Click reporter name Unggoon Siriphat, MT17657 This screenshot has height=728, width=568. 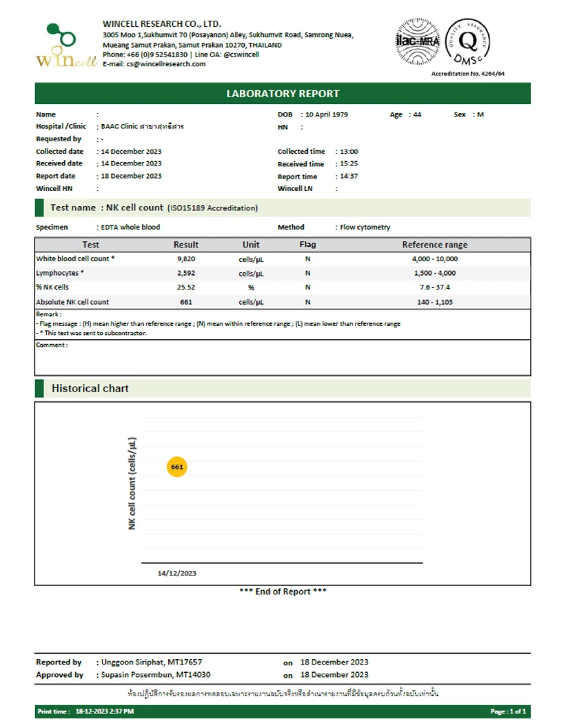(x=151, y=662)
